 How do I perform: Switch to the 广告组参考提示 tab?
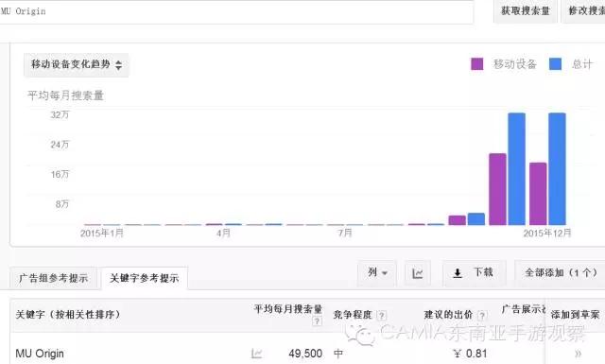click(x=53, y=278)
